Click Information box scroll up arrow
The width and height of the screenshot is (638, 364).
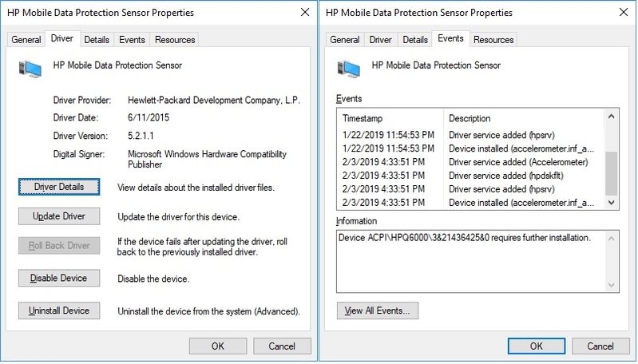tap(611, 239)
